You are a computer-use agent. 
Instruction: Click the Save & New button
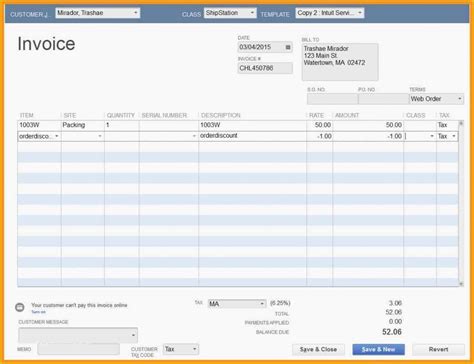(379, 349)
